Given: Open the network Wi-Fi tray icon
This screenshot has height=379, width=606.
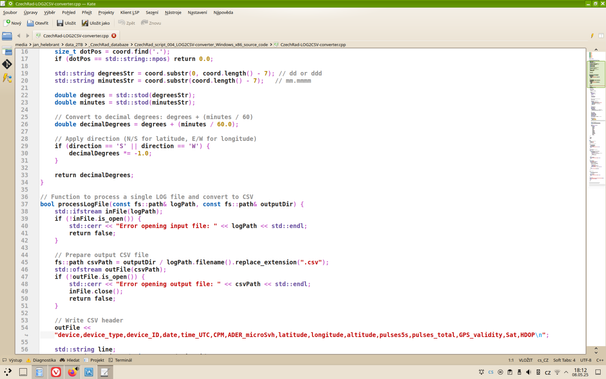Looking at the screenshot, I should click(557, 372).
